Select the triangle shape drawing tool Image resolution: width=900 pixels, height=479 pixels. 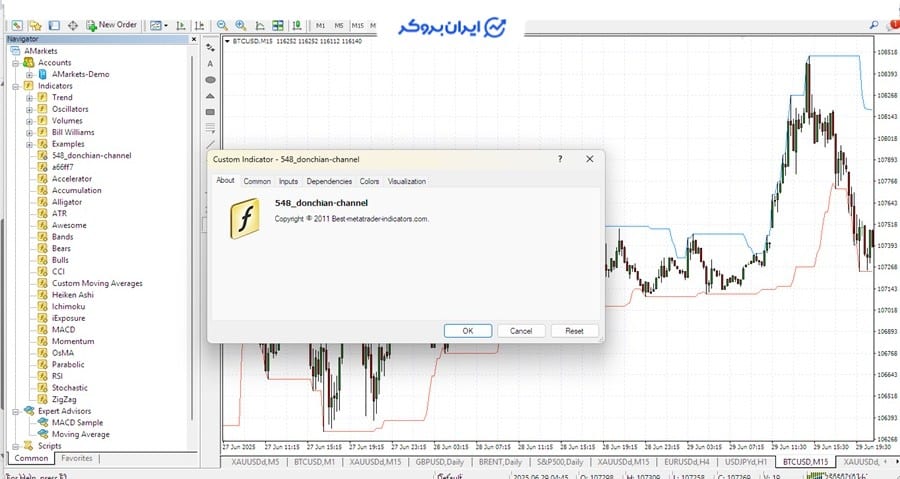[x=211, y=96]
